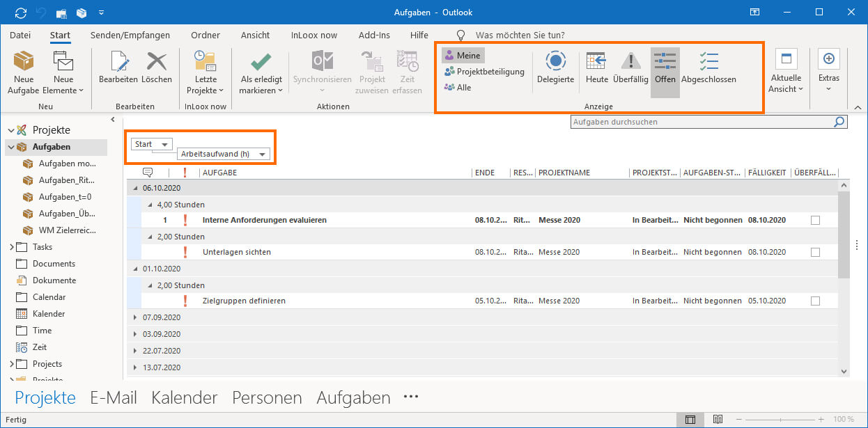Collapse the 06.10.2020 group

pos(136,189)
